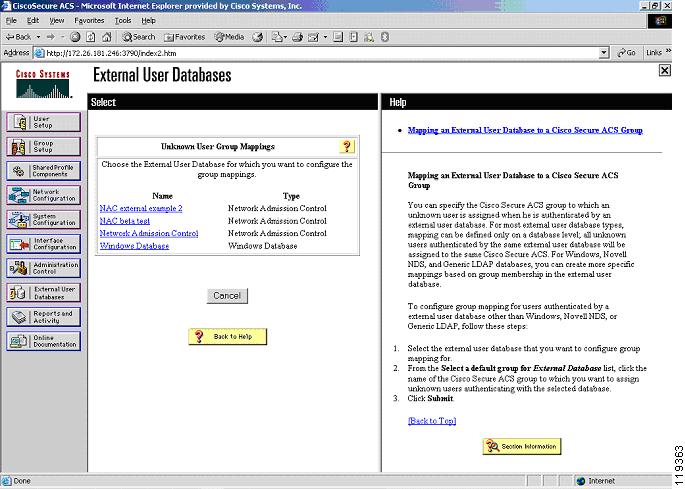The image size is (685, 489).
Task: Open the Edit menu
Action: coord(33,21)
